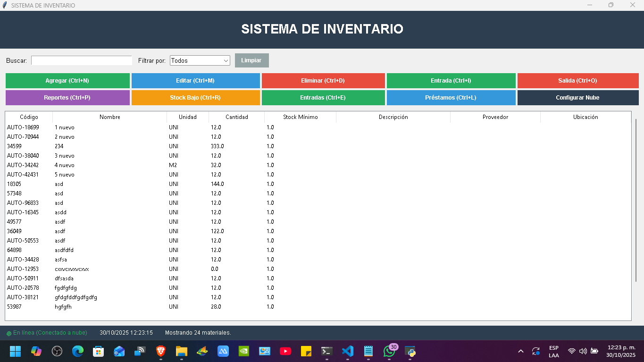Open the volume control in the system tray
Viewport: 644px width, 362px height.
click(583, 351)
